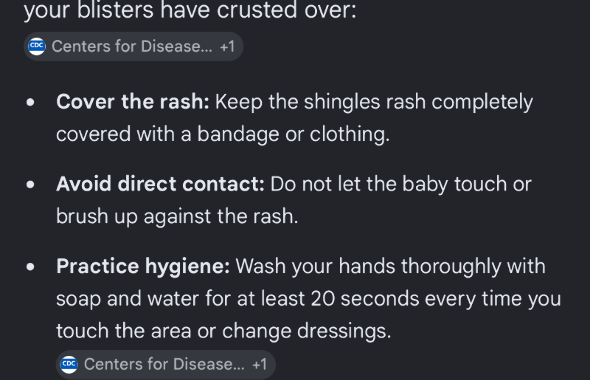
Task: Open the bottom 'Centers for Disease...' source chip
Action: (x=166, y=364)
